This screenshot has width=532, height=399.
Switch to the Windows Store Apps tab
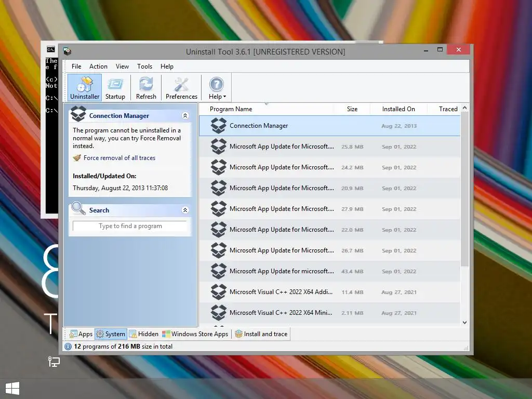tap(195, 334)
